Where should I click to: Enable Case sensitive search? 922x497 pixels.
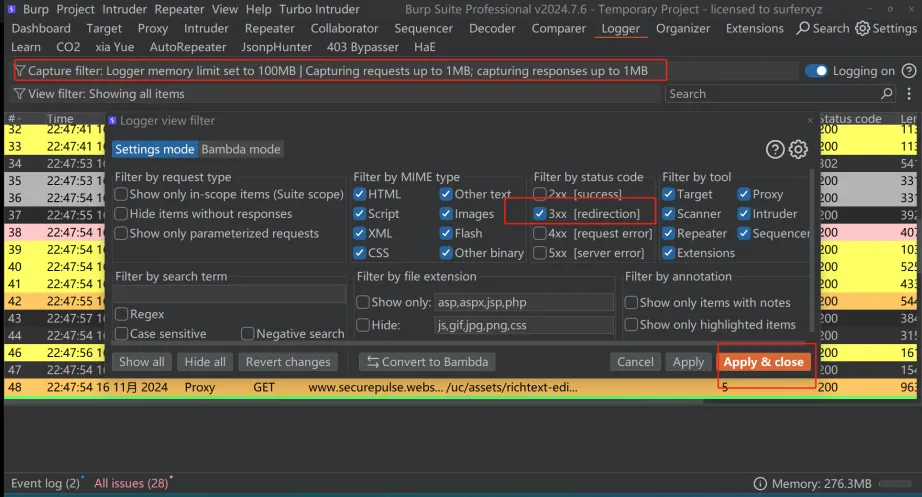pyautogui.click(x=122, y=333)
